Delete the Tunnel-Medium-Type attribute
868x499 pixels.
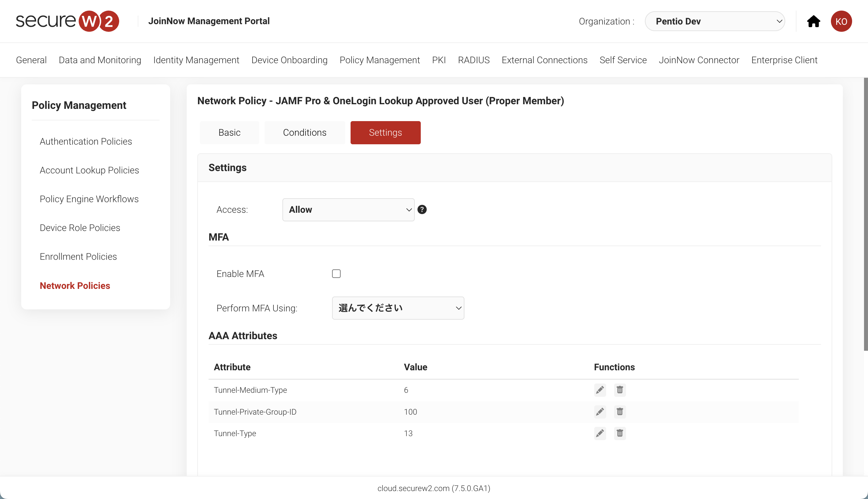click(620, 390)
